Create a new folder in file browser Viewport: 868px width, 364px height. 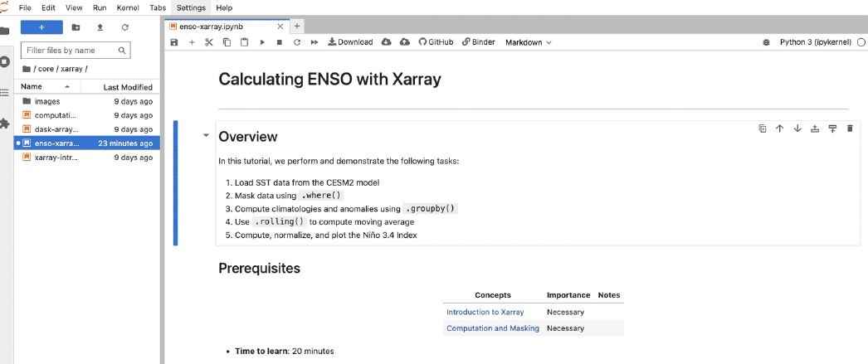[x=76, y=27]
